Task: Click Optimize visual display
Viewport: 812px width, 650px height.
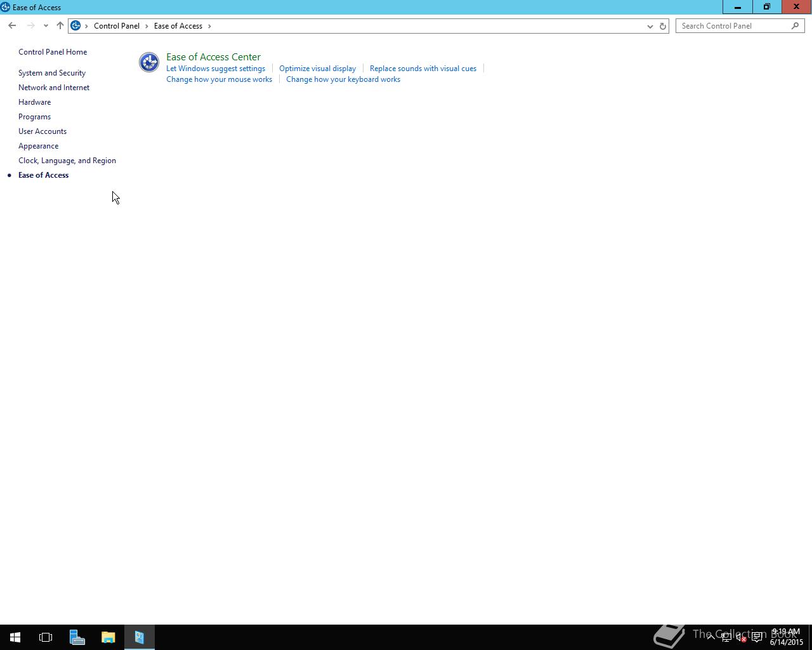Action: 317,69
